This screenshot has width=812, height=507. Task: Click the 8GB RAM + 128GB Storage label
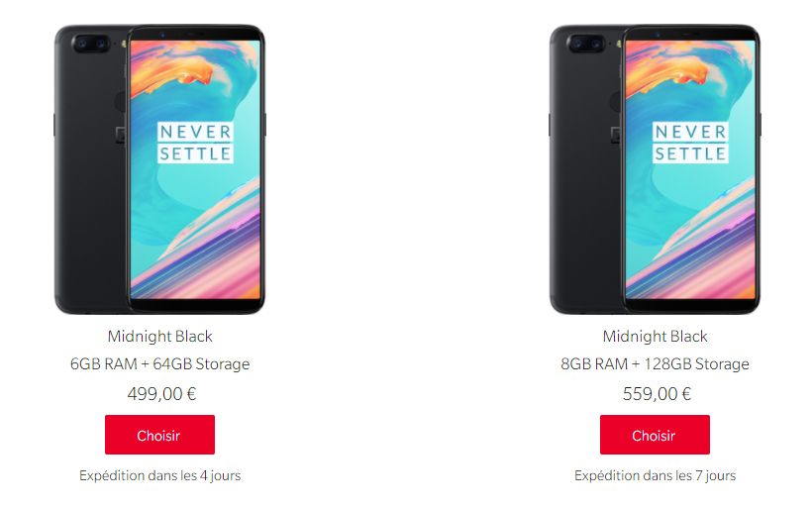click(656, 364)
